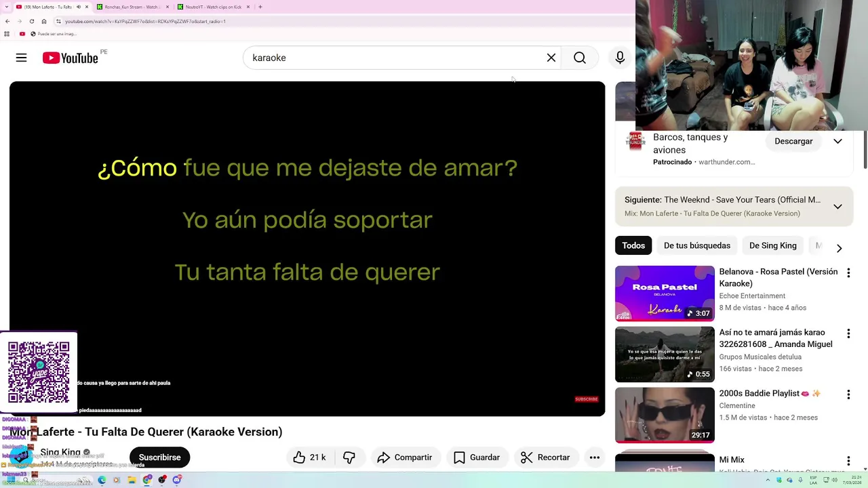Like the video with 21 k likes

pos(310,457)
